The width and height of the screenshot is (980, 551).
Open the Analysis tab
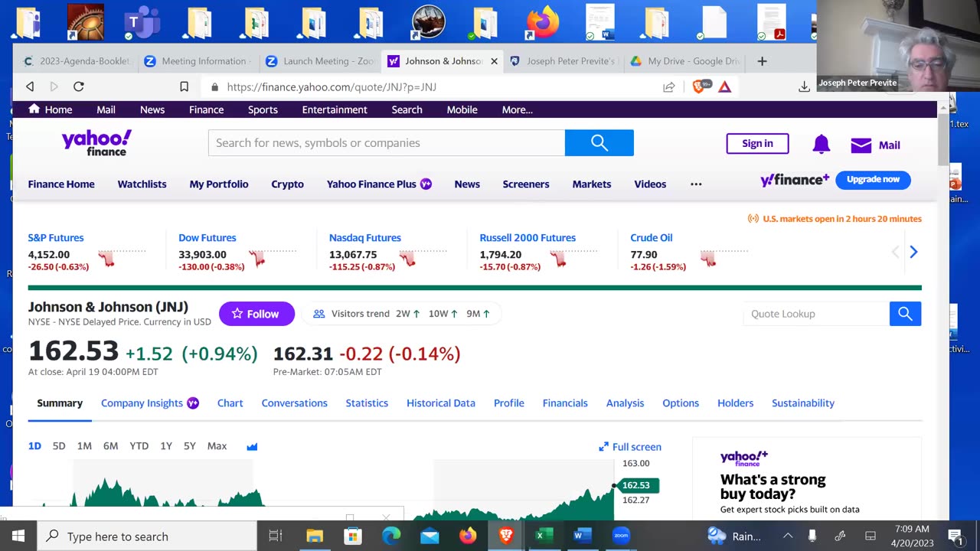coord(625,403)
